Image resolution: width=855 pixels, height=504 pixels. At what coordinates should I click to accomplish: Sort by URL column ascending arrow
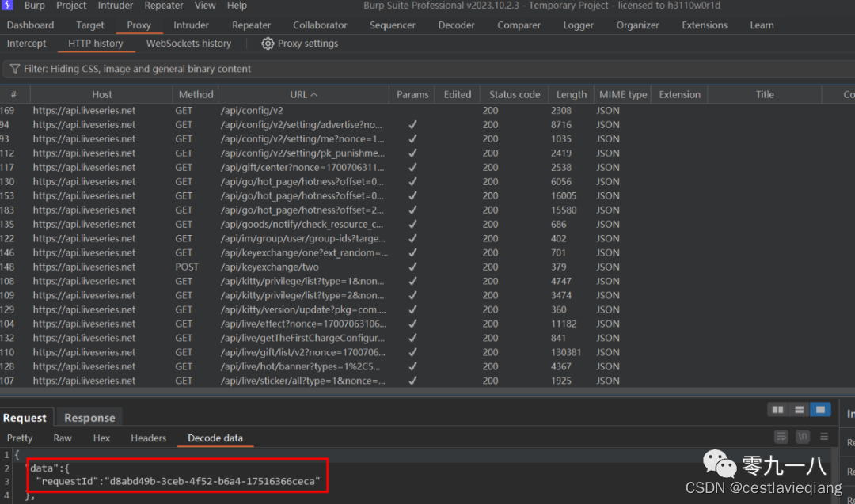coord(314,95)
